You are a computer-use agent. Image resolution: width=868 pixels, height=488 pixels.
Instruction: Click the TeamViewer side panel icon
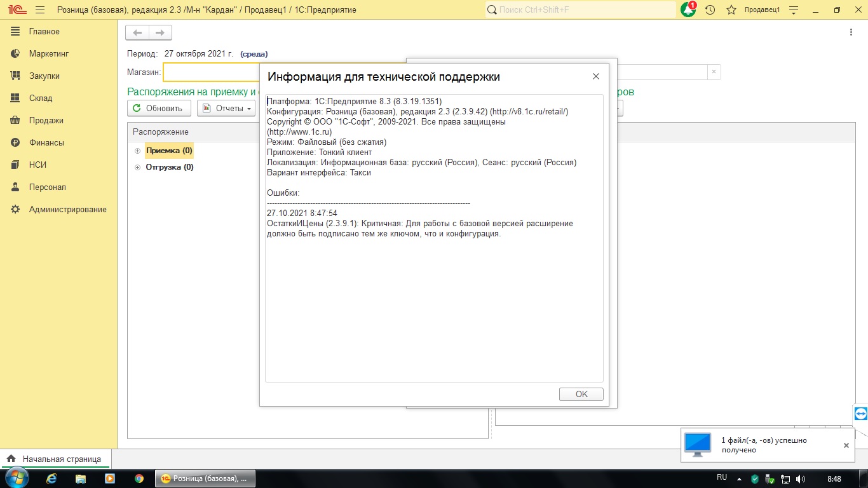[x=861, y=414]
